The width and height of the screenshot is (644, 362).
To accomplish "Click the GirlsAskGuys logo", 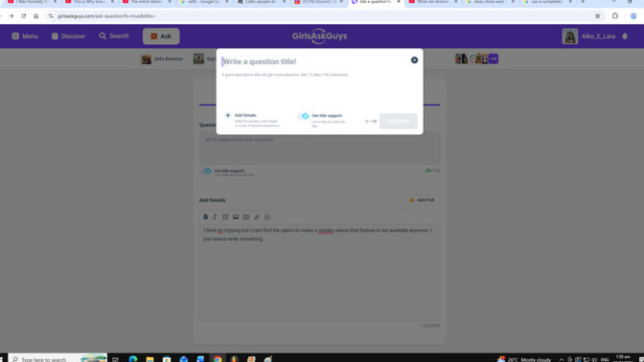I will 319,36.
